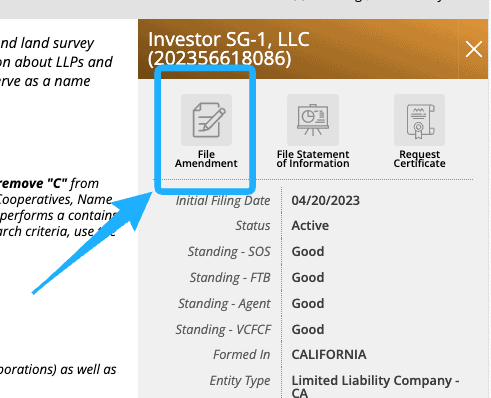Select the Investor SG-1, LLC entity title

pyautogui.click(x=229, y=39)
